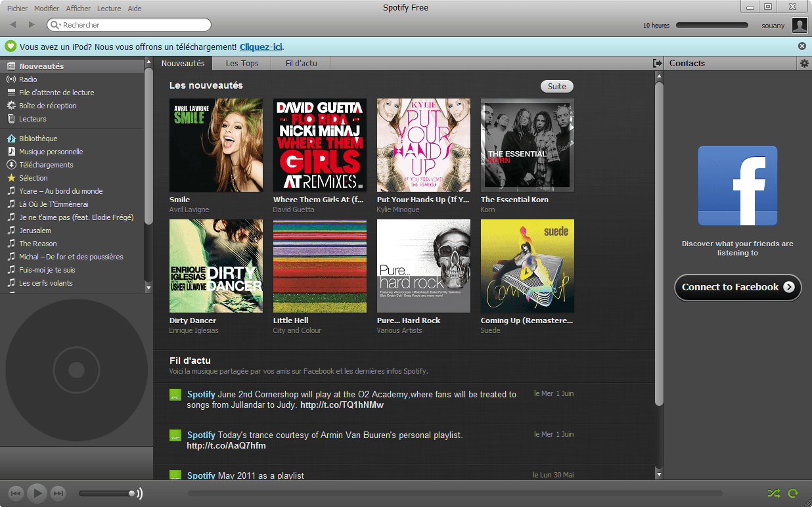Click the search magnifier icon
The width and height of the screenshot is (812, 507).
(x=55, y=25)
